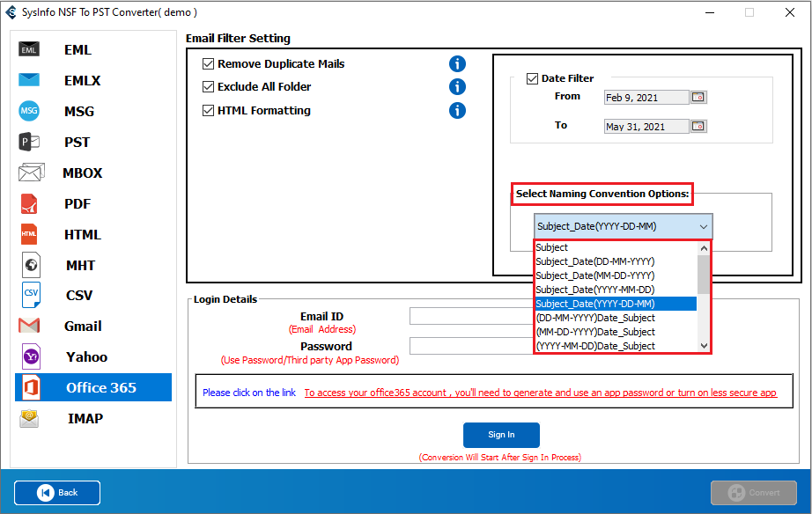The image size is (812, 514).
Task: Pick (YYYY-MM-DD)Date_Subject option
Action: 616,346
